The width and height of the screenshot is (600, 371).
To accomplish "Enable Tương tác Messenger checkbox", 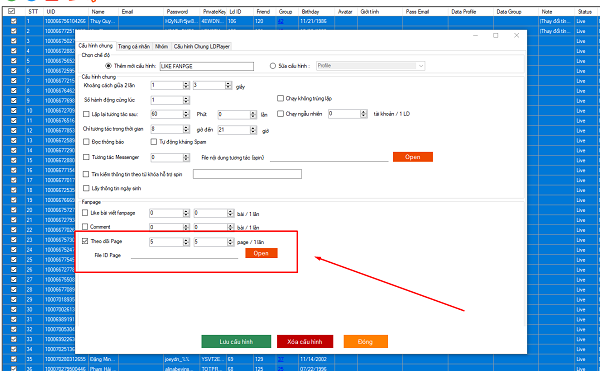I will click(x=86, y=157).
